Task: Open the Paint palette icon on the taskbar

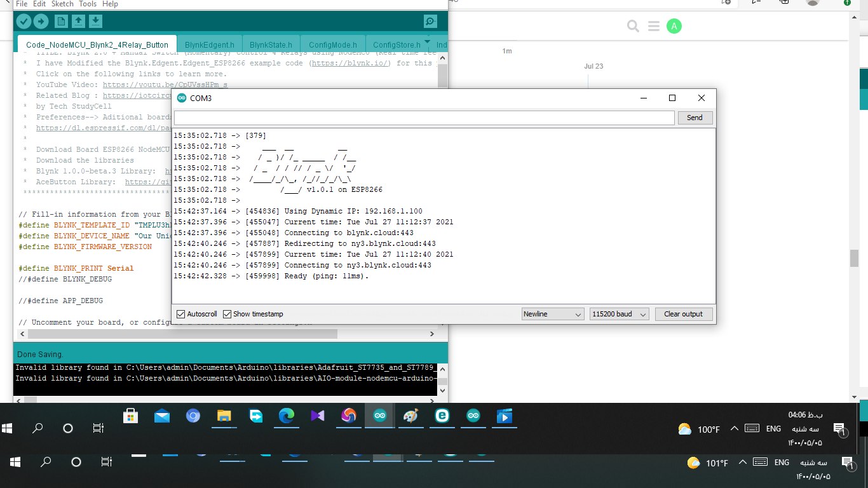Action: tap(411, 416)
